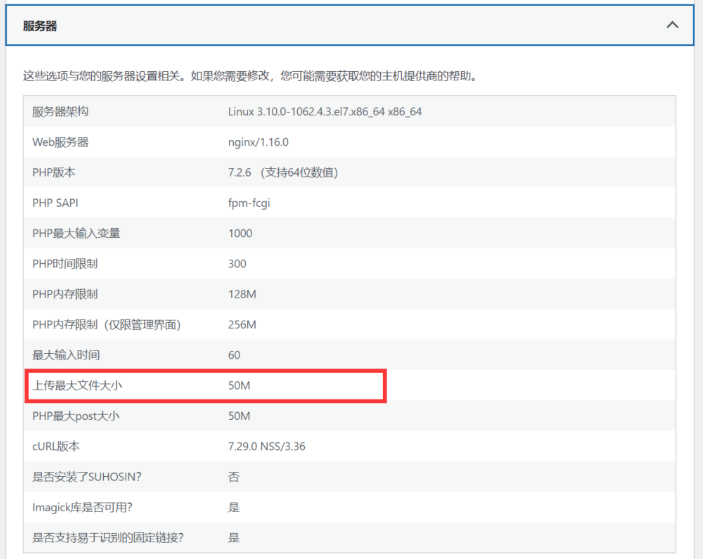This screenshot has height=559, width=703.
Task: Select the PHP版本 row label
Action: (54, 172)
